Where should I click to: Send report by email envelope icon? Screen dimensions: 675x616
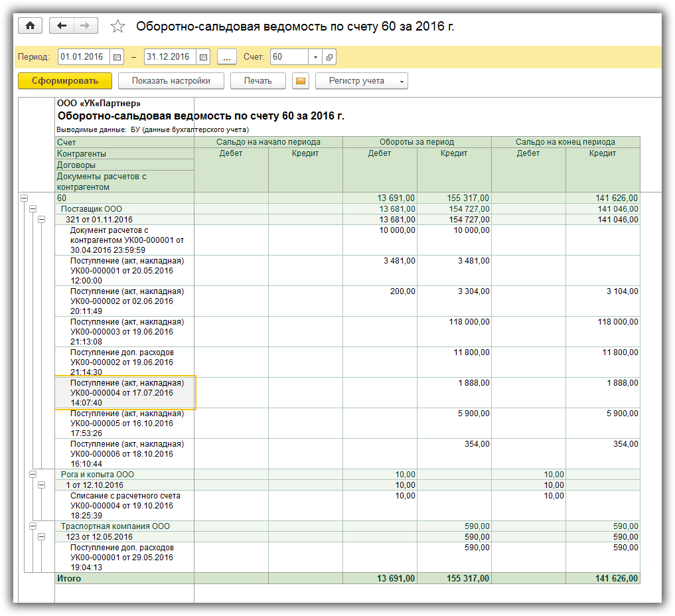(x=301, y=81)
